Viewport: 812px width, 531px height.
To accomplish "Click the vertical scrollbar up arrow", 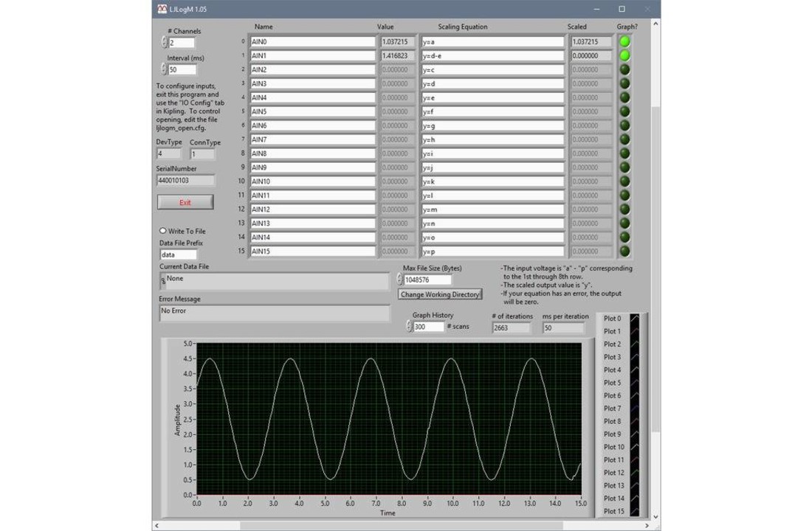I will pos(656,24).
